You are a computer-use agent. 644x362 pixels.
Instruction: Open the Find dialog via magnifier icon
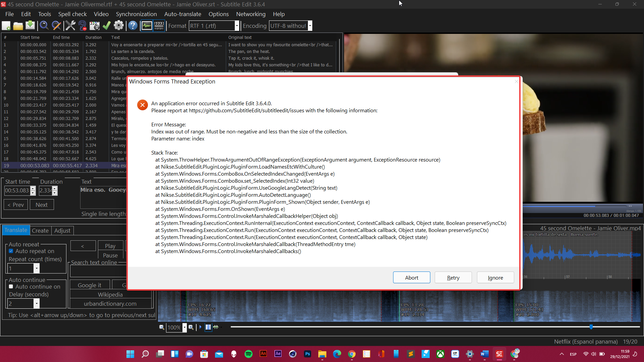click(x=44, y=25)
